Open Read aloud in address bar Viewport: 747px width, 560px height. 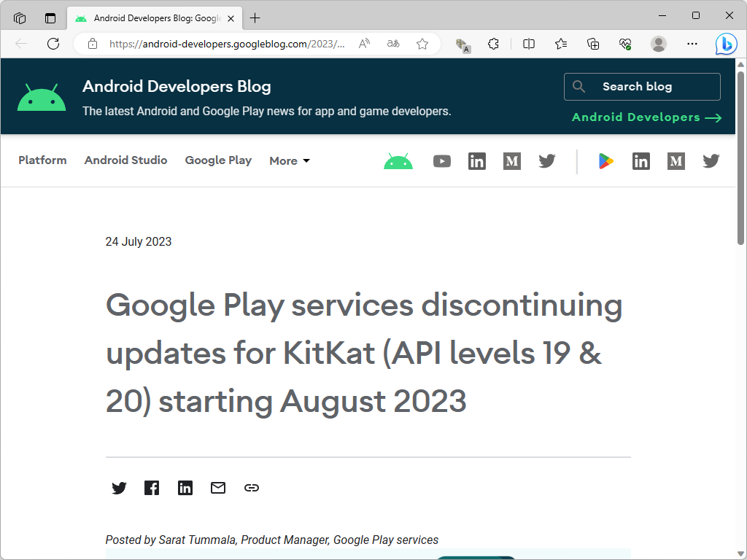(365, 44)
